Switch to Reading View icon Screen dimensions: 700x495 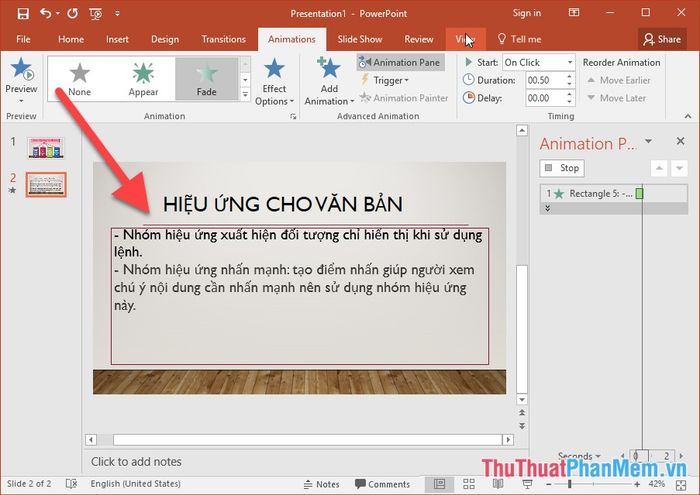[x=498, y=484]
